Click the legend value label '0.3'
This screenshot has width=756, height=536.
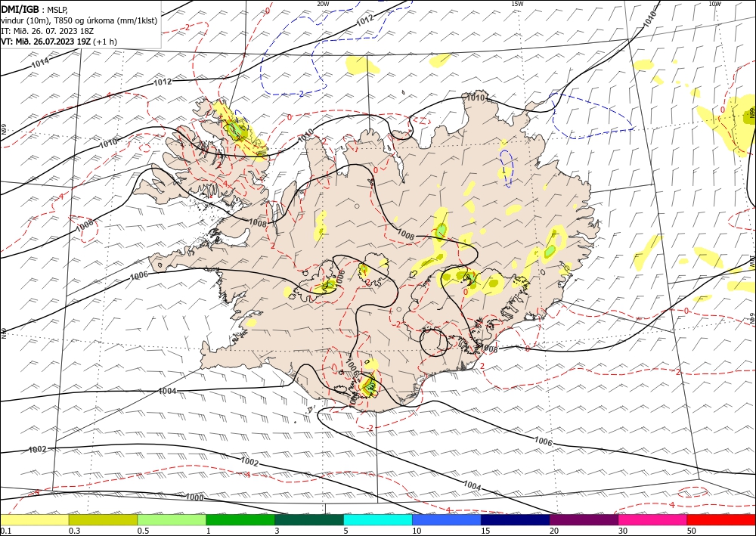click(x=74, y=531)
